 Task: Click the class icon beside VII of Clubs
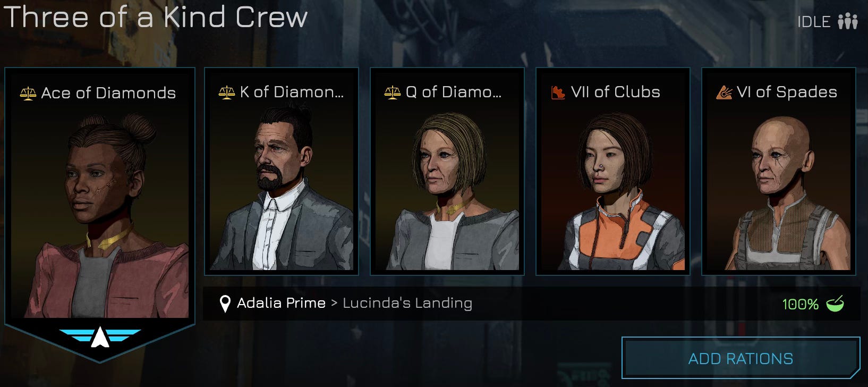pos(558,93)
